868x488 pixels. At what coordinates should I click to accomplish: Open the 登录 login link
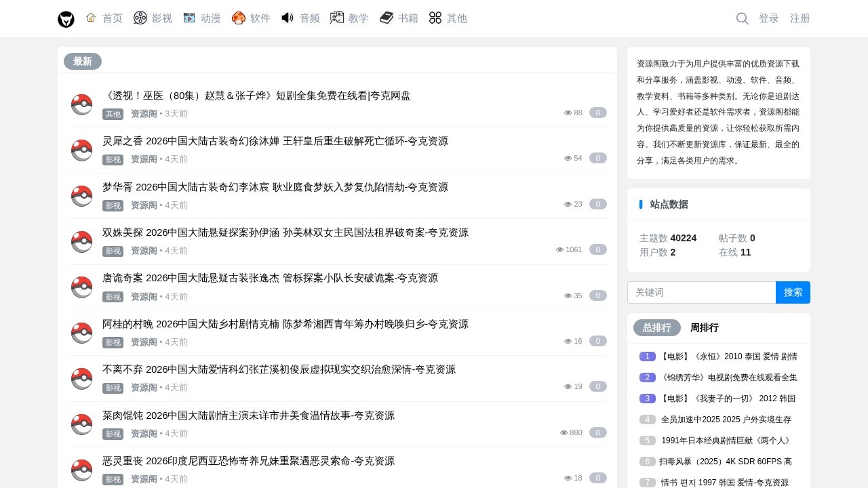coord(769,18)
